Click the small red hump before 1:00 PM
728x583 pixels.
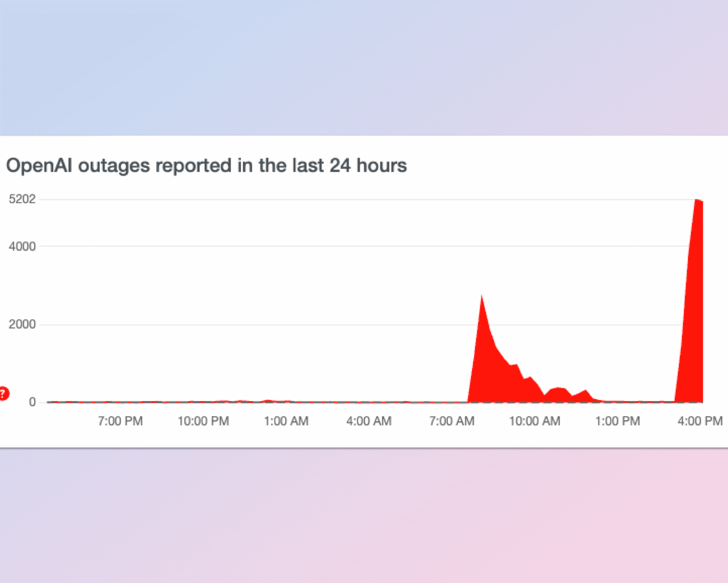pos(585,396)
